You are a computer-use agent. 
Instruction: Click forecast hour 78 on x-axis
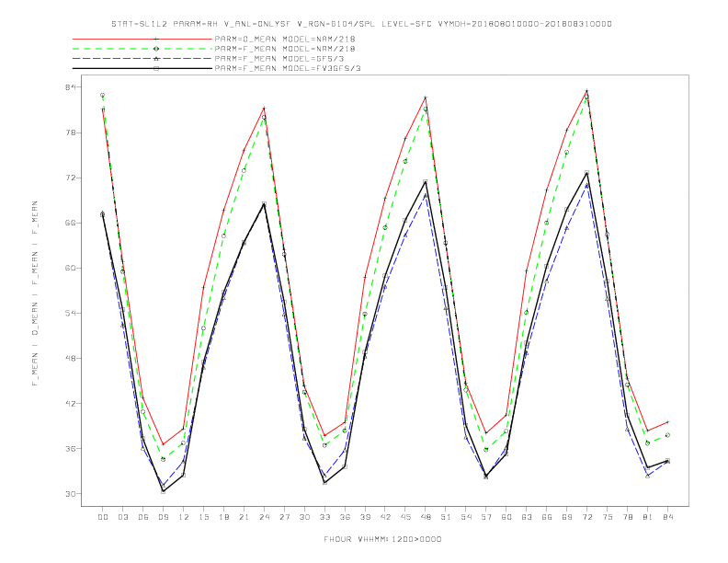[627, 517]
